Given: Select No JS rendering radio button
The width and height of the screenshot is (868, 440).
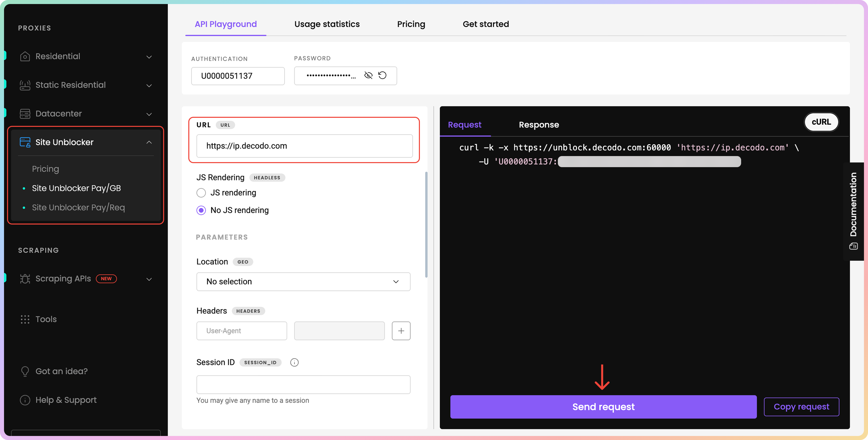Looking at the screenshot, I should tap(201, 211).
